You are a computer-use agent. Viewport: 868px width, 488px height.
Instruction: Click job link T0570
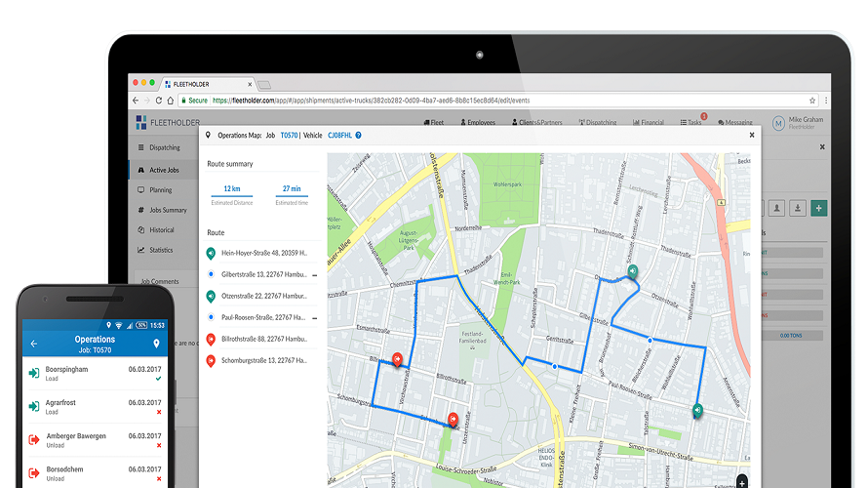[289, 135]
